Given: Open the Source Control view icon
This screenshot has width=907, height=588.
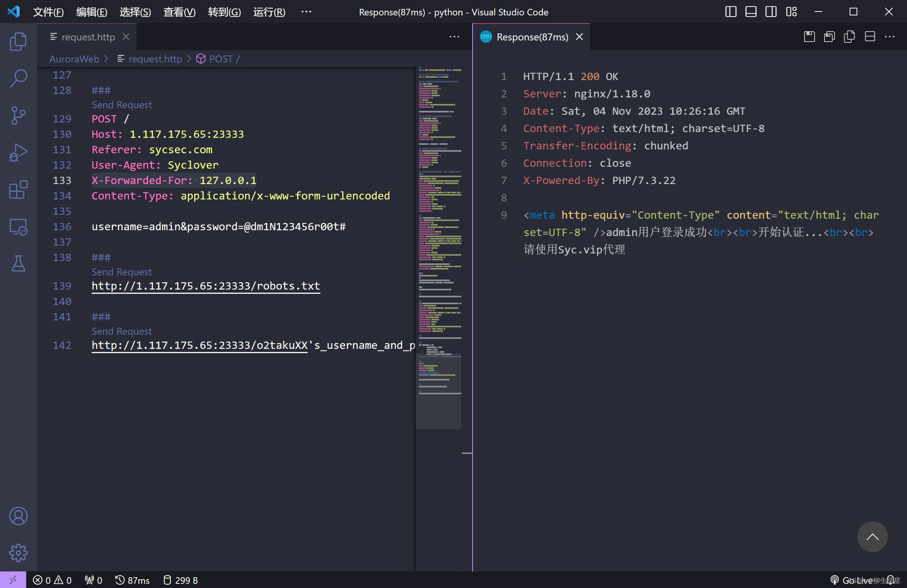Looking at the screenshot, I should (x=18, y=115).
